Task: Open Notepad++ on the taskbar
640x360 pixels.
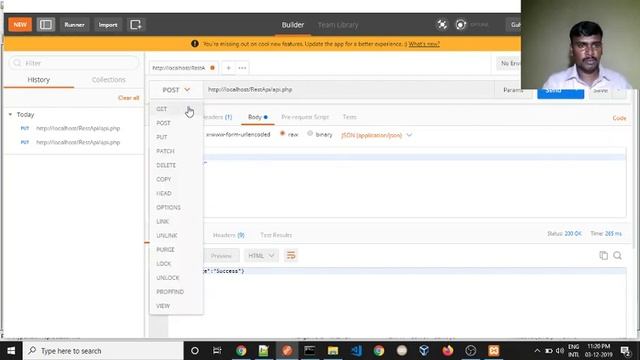Action: click(x=264, y=351)
